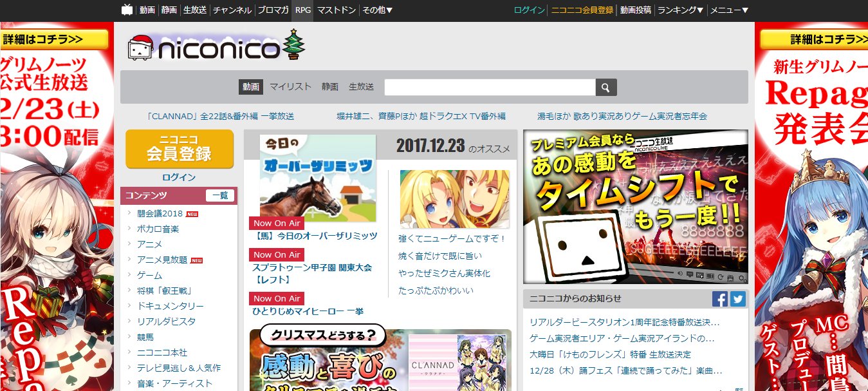Click right 詳細はコチラ>> ad button
This screenshot has height=391, width=868.
[814, 39]
